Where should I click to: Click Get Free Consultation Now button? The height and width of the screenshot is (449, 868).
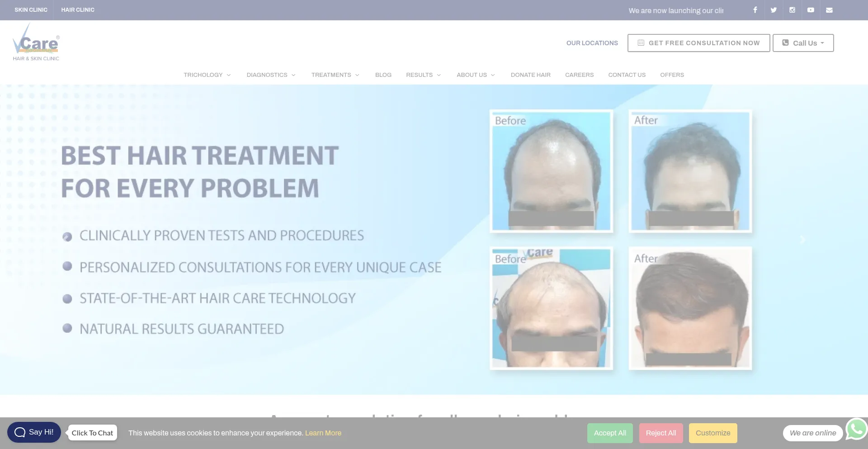[698, 43]
